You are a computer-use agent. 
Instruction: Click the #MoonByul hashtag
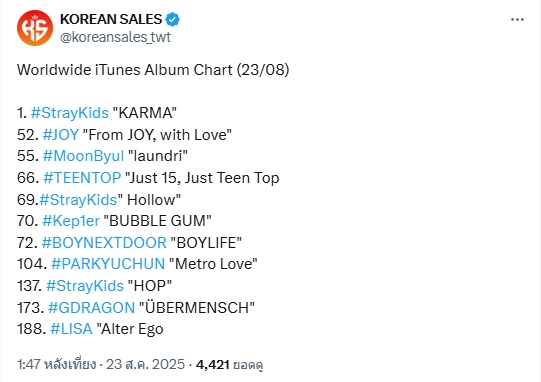[83, 156]
